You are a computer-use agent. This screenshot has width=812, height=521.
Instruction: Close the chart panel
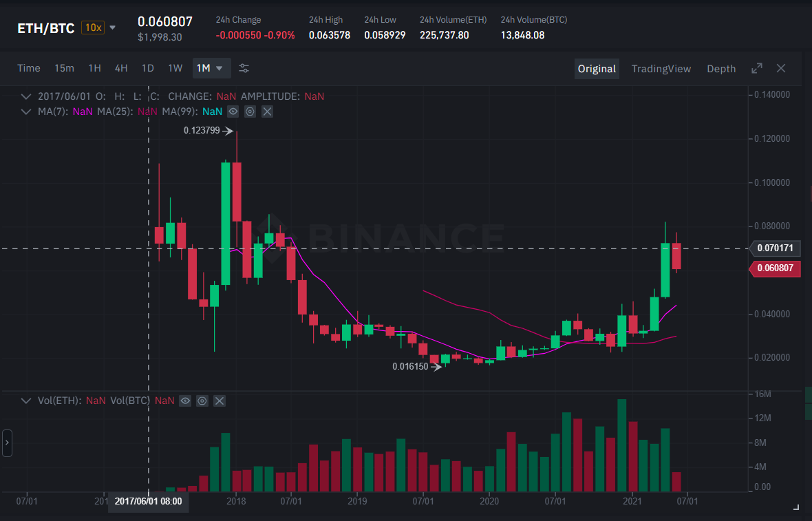point(781,68)
